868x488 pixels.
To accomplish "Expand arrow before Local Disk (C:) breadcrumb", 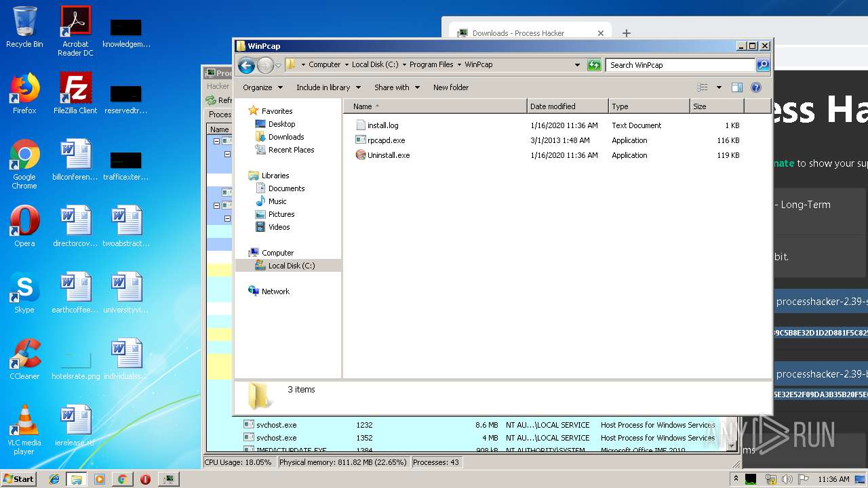I will pos(347,65).
